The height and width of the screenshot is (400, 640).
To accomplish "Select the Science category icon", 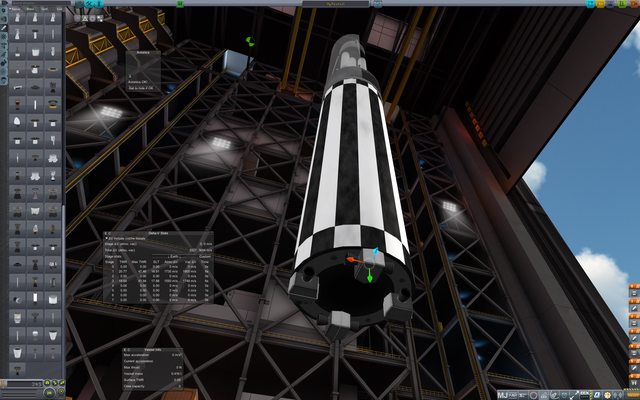I will (4, 71).
